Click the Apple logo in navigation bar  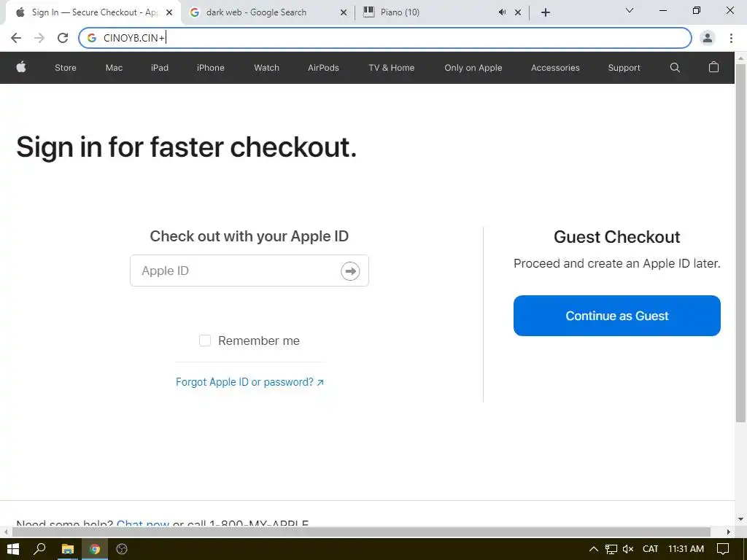[x=21, y=67]
